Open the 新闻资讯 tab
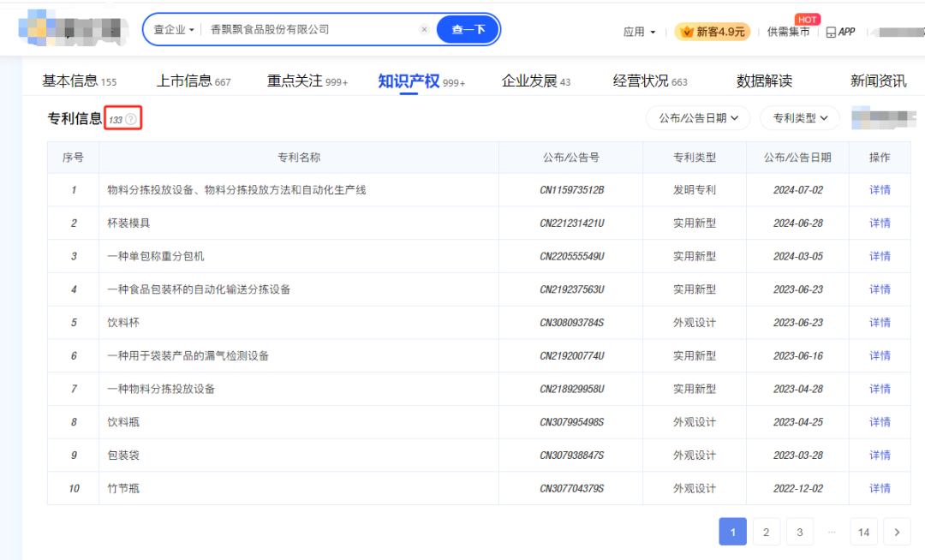This screenshot has height=560, width=925. point(878,81)
